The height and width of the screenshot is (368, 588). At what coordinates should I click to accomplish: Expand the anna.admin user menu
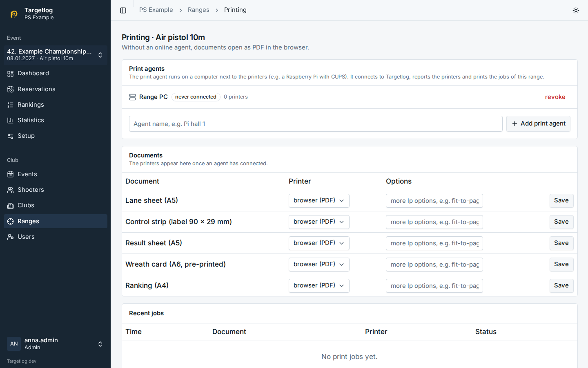56,343
